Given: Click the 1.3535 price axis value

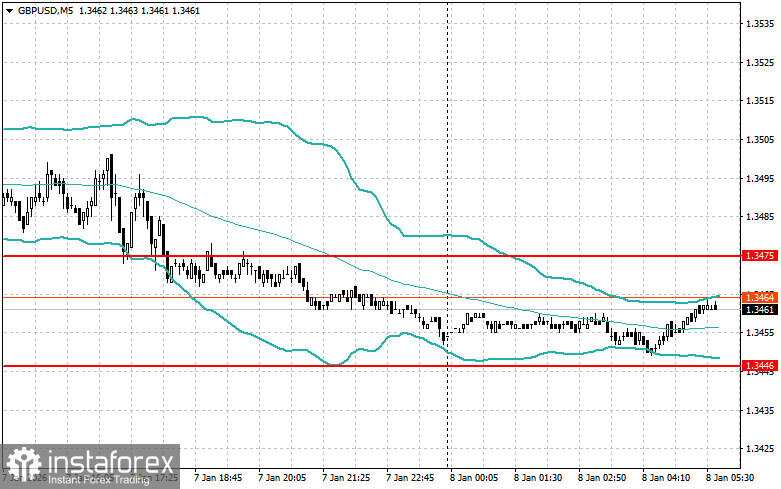Looking at the screenshot, I should (760, 23).
